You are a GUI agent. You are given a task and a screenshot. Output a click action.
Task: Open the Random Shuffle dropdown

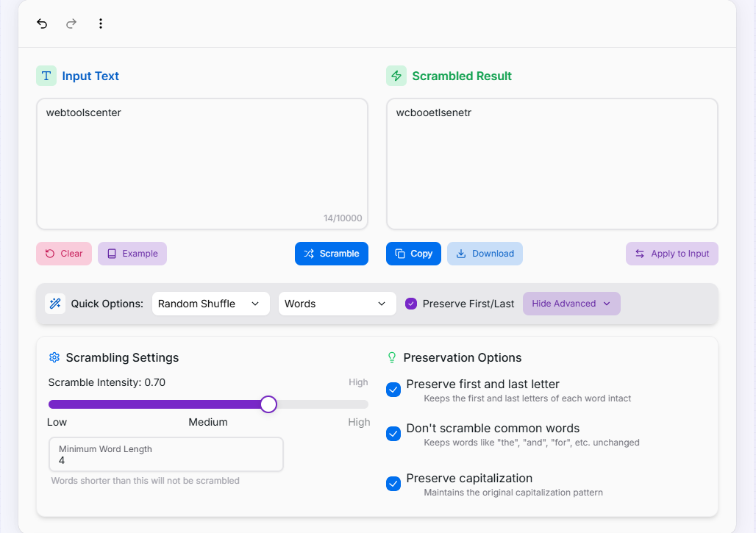(x=210, y=304)
